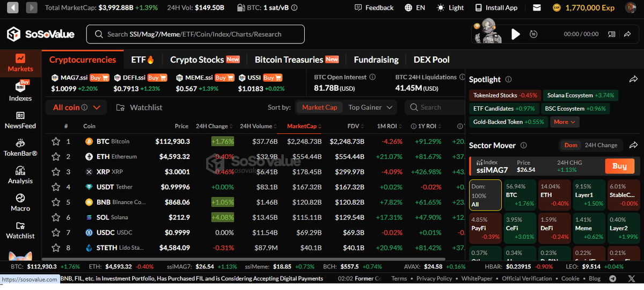The height and width of the screenshot is (290, 644).
Task: Open the mail inbox envelope icon
Action: pos(537,8)
